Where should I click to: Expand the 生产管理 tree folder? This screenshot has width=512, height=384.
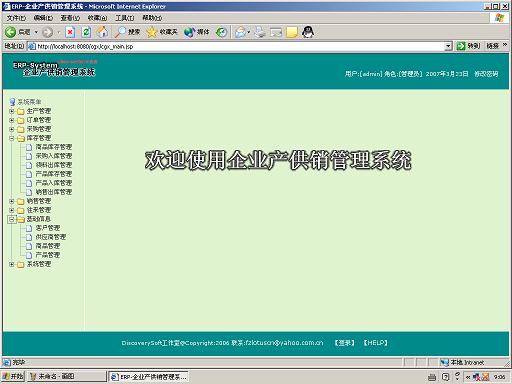click(12, 111)
